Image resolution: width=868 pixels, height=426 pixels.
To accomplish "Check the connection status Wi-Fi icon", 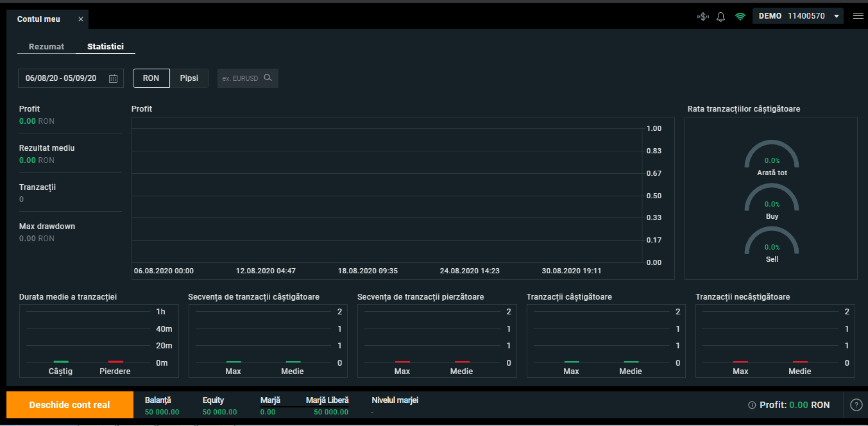I will pyautogui.click(x=740, y=16).
